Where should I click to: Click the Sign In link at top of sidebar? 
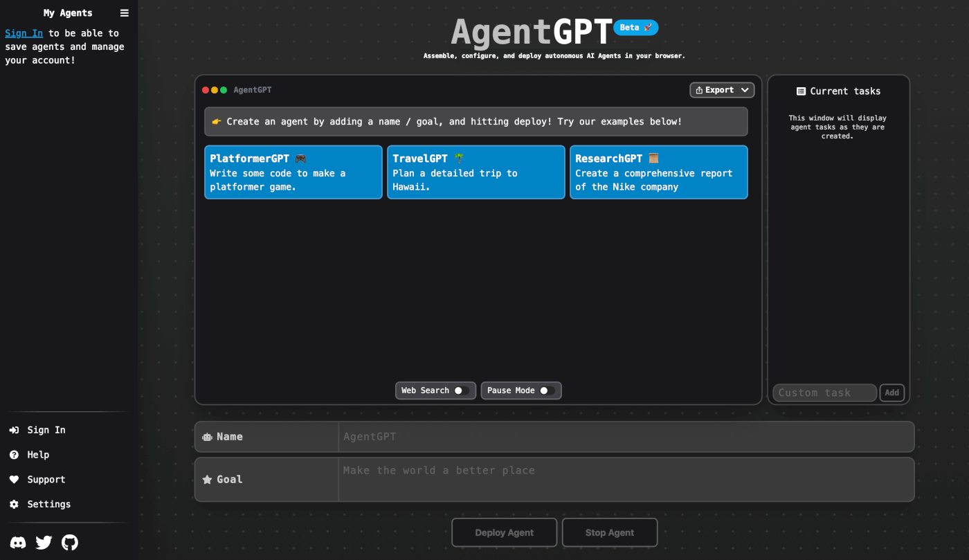pyautogui.click(x=24, y=33)
